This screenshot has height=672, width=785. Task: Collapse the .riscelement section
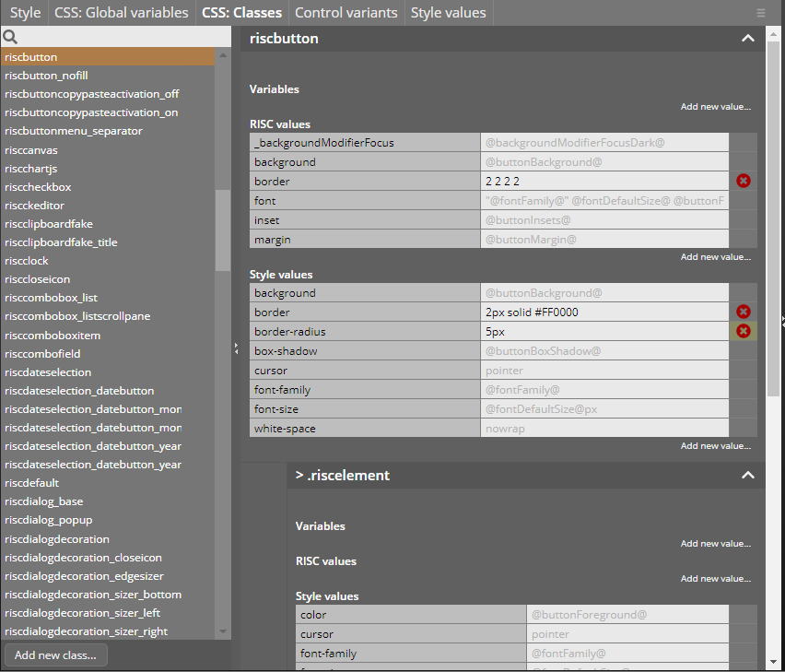point(747,476)
